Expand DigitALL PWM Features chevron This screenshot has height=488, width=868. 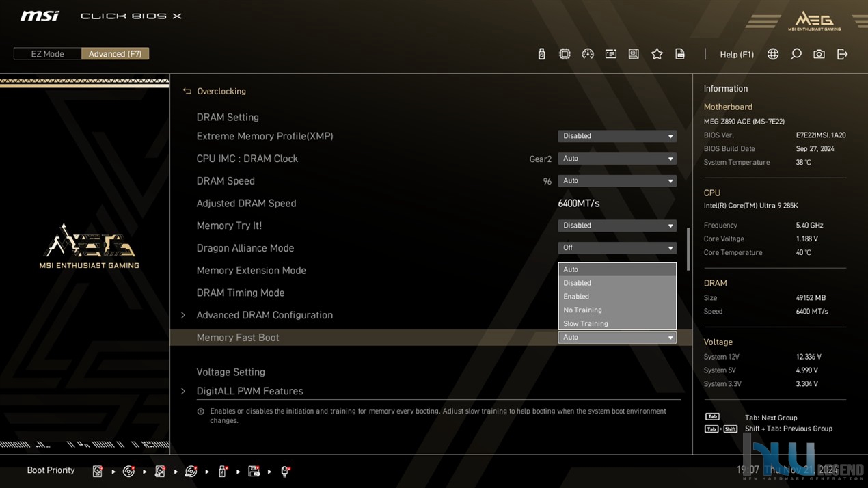point(182,391)
